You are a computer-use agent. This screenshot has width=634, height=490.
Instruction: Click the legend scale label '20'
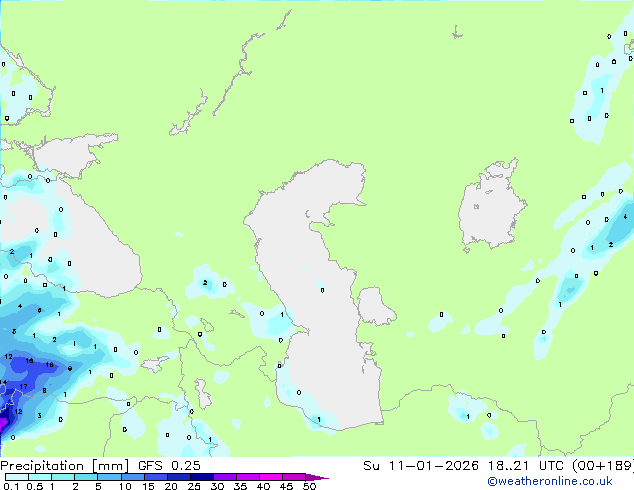pyautogui.click(x=171, y=486)
